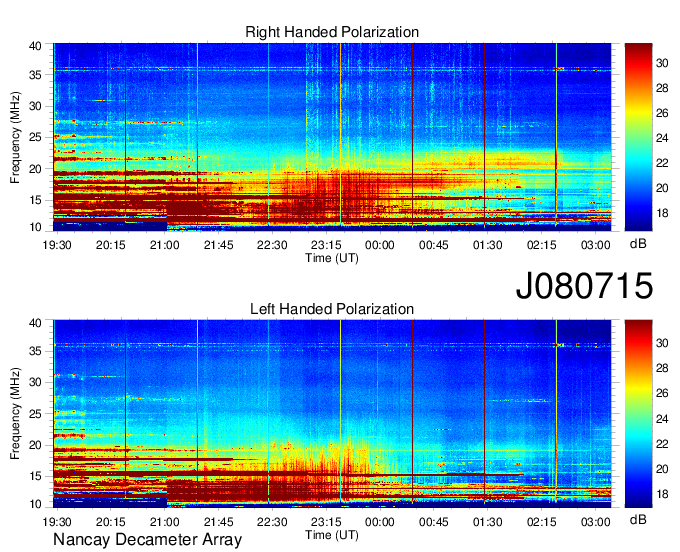Screen dimensions: 680x552
Task: Click the 22 dB value on Left Handed colorbar
Action: (x=662, y=444)
